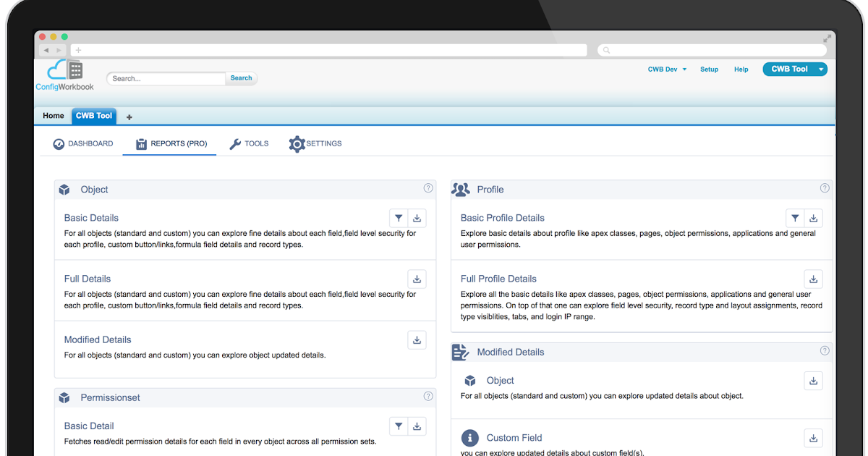
Task: Click the browser back arrow
Action: click(46, 51)
